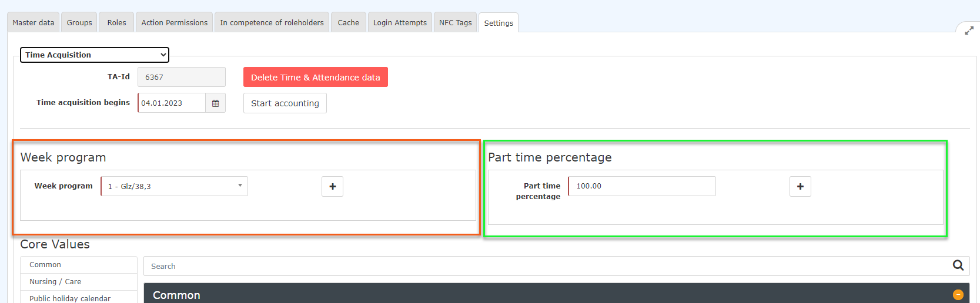The height and width of the screenshot is (303, 980).
Task: Click the Time acquisition begins date field
Action: tap(172, 103)
